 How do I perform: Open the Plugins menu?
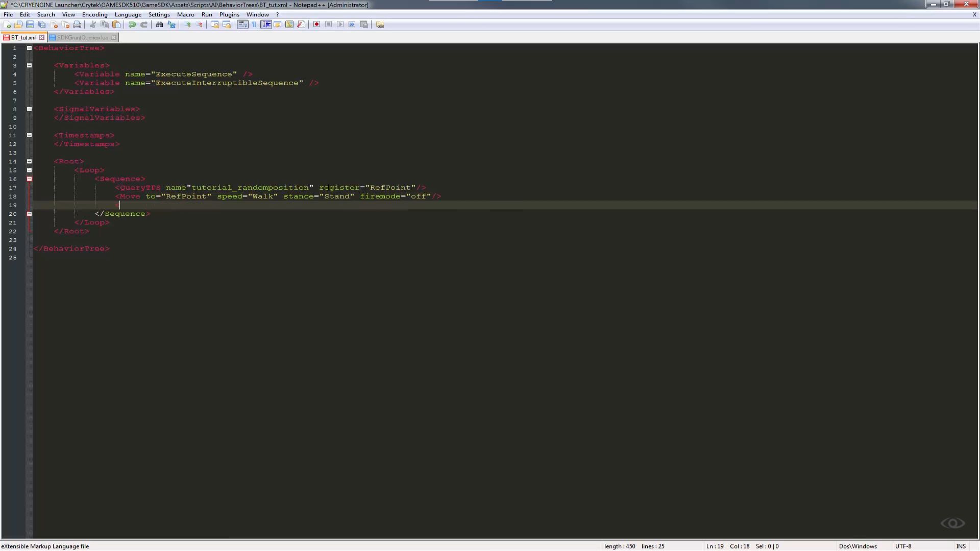click(229, 15)
